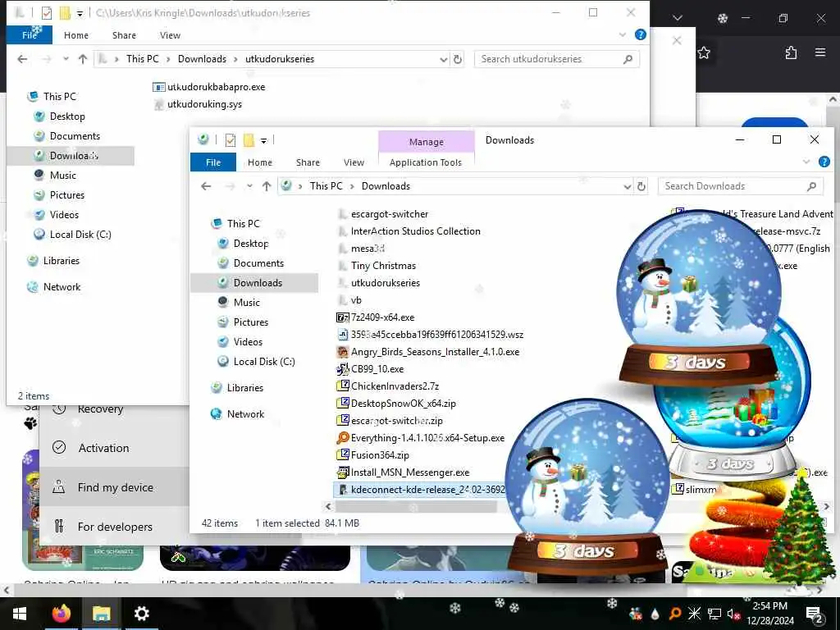Select the DesktopSnowOK_x64.zip file

(x=396, y=404)
